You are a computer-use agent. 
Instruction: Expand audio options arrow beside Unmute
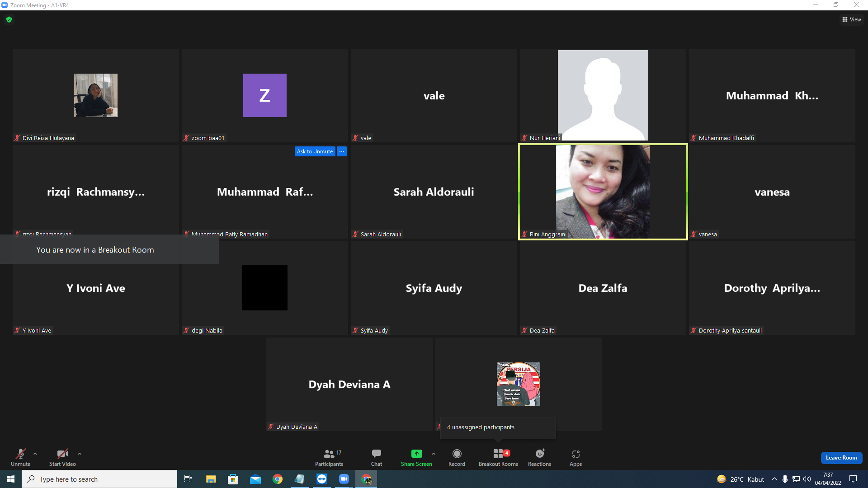[x=35, y=454]
